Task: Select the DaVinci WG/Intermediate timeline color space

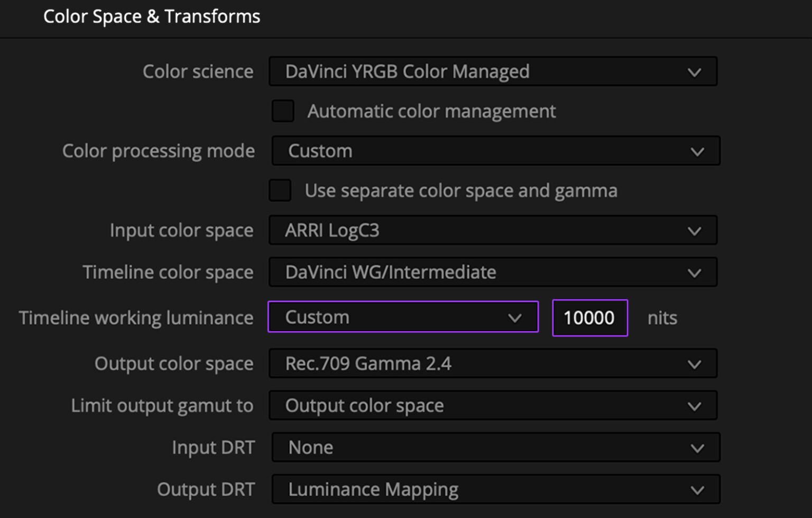Action: tap(476, 272)
